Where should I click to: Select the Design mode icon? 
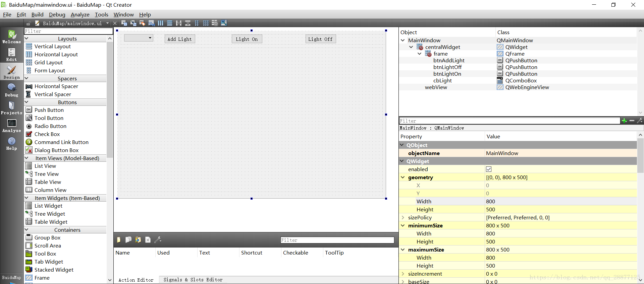[x=12, y=72]
